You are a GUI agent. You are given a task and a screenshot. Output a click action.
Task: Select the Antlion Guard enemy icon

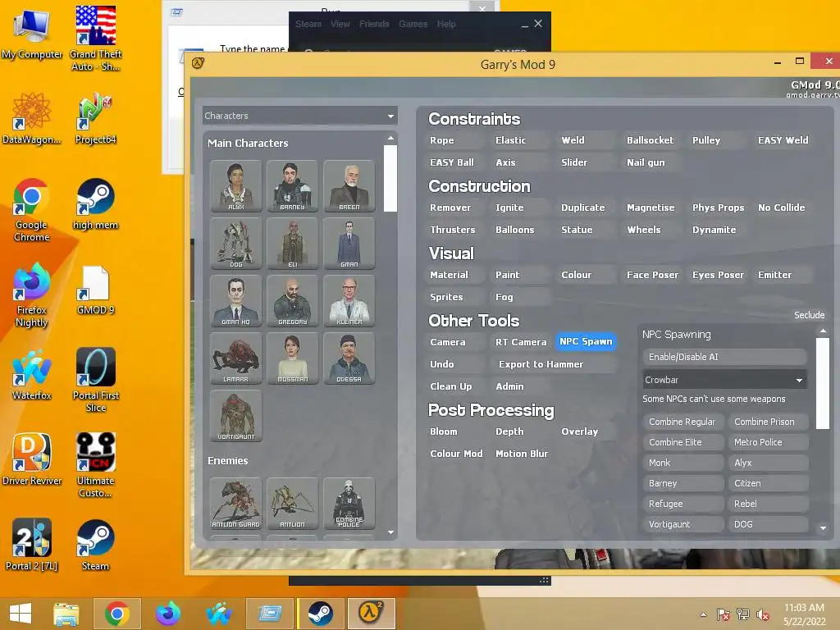235,503
